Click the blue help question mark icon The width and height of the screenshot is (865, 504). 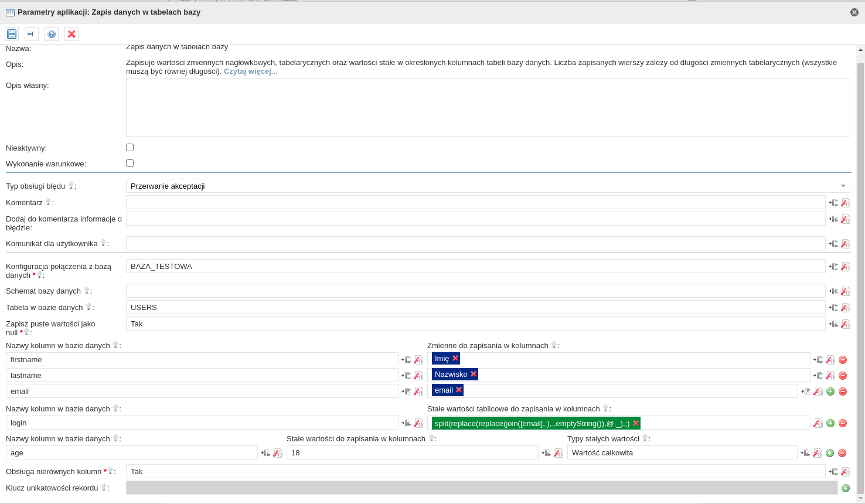(x=52, y=34)
